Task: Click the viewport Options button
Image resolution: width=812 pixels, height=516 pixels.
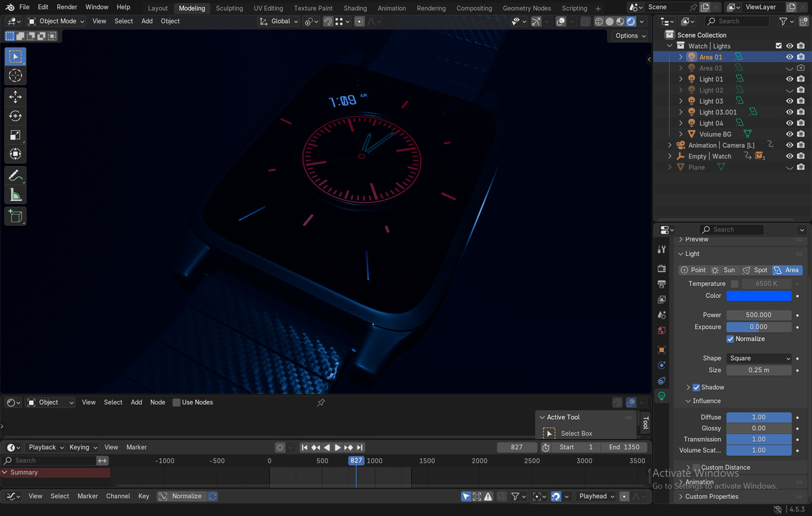Action: pos(630,35)
